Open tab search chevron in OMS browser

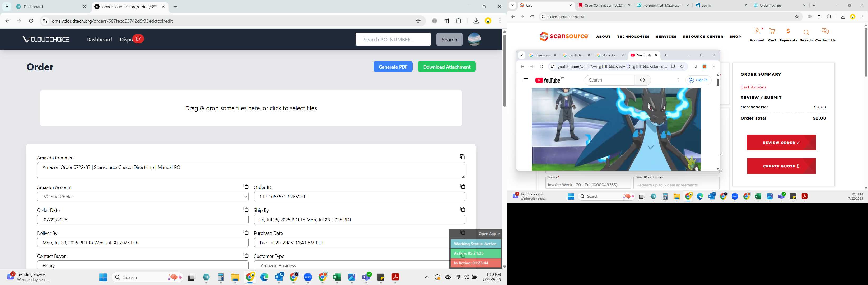point(7,6)
